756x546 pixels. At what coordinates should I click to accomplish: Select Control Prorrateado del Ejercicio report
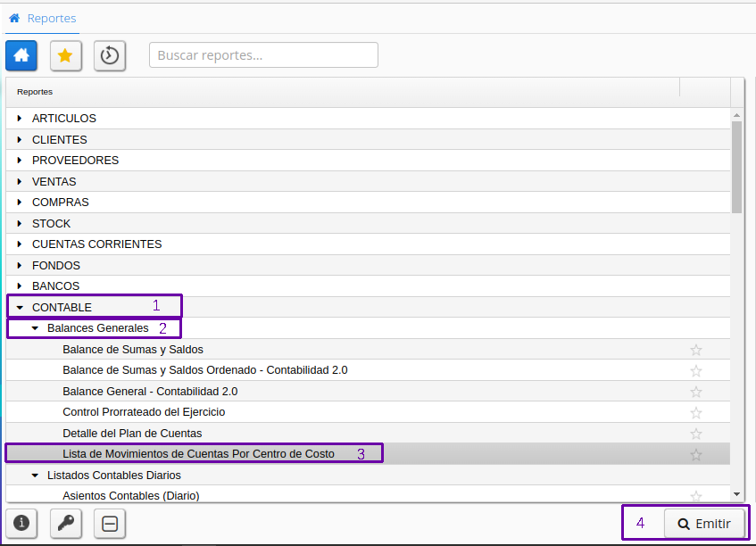click(x=368, y=412)
